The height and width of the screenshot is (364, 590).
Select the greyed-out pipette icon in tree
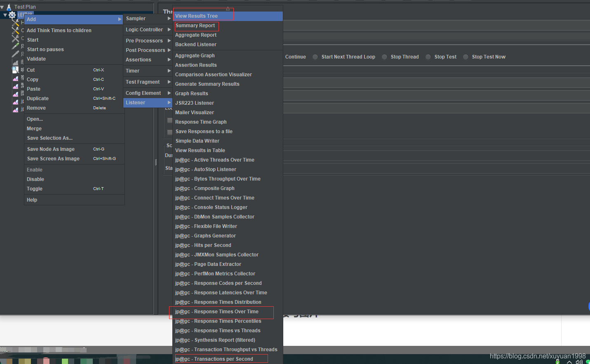click(16, 54)
